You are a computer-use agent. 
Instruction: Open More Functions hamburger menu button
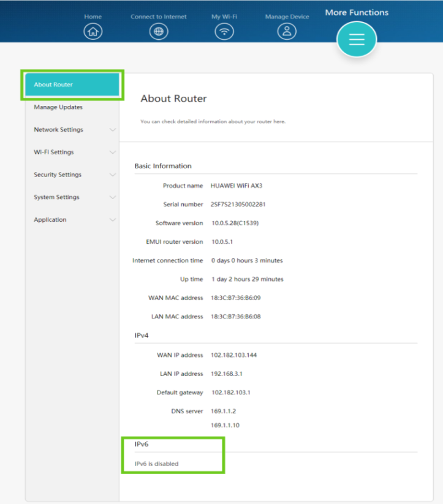357,40
